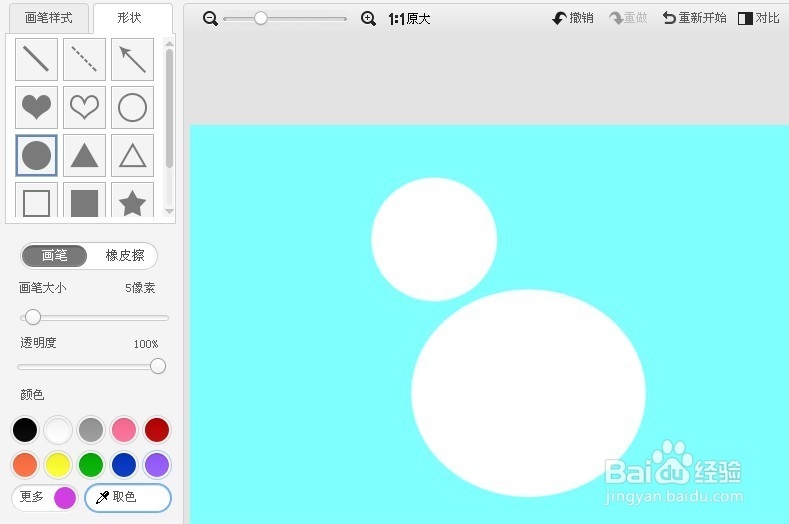Click the zoom in magnifier icon
The width and height of the screenshot is (789, 524).
(x=368, y=19)
